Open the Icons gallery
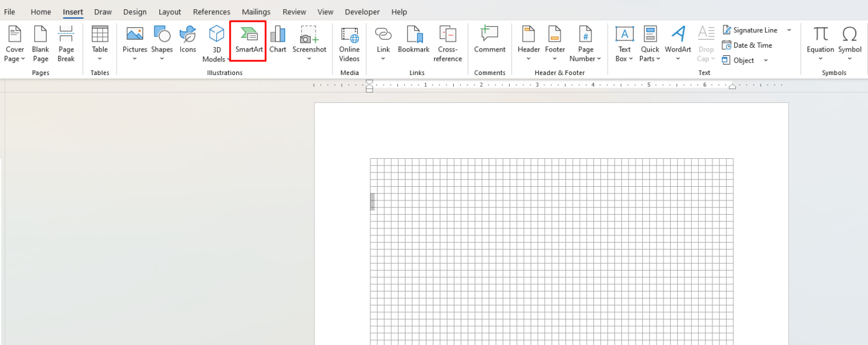Screen dimensions: 868x345 [188, 40]
